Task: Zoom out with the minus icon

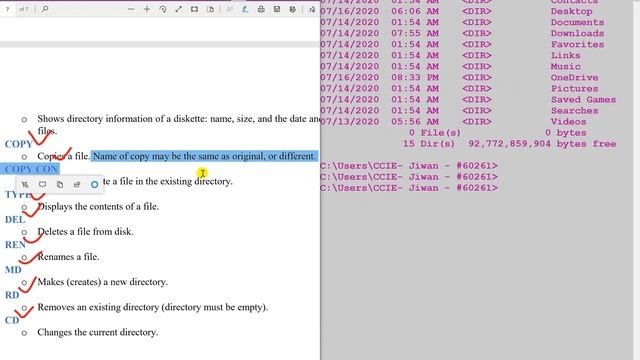Action: [131, 9]
